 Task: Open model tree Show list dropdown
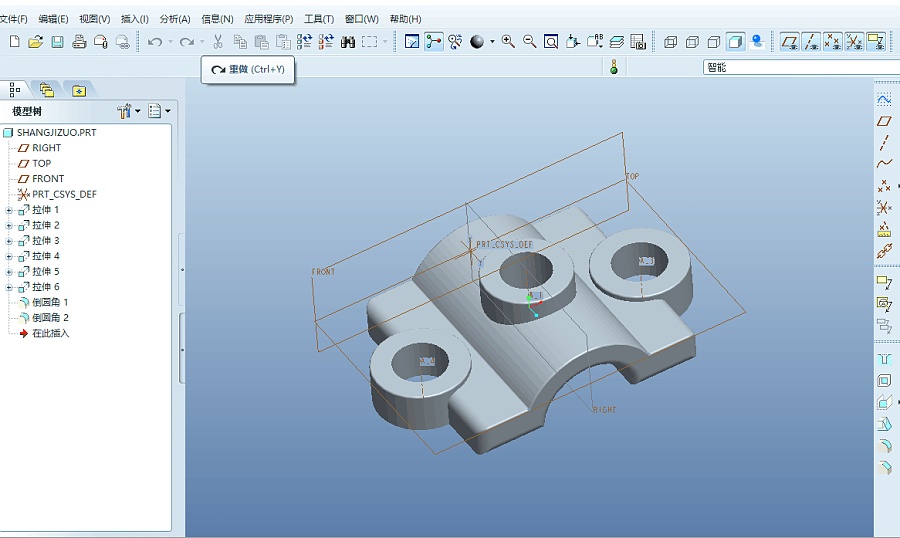159,111
